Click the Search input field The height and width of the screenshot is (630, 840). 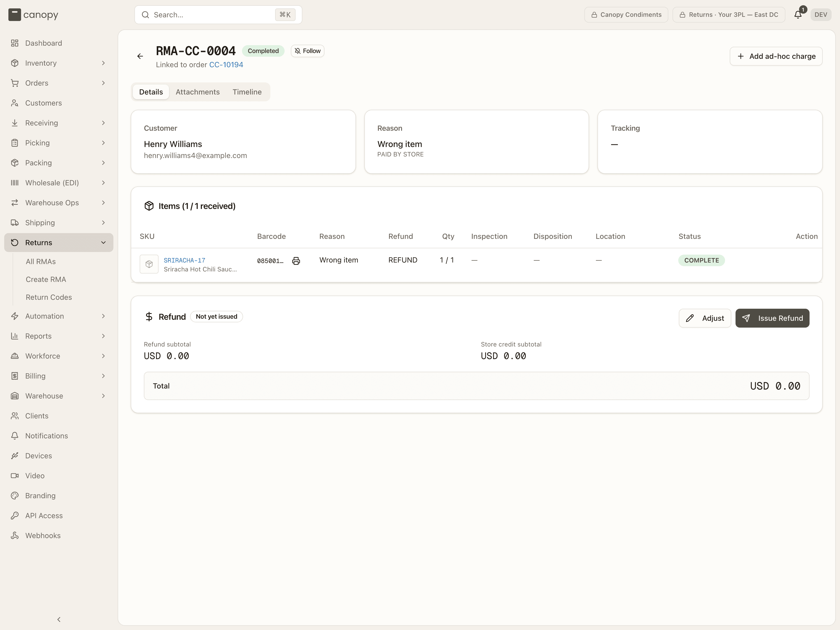(218, 15)
